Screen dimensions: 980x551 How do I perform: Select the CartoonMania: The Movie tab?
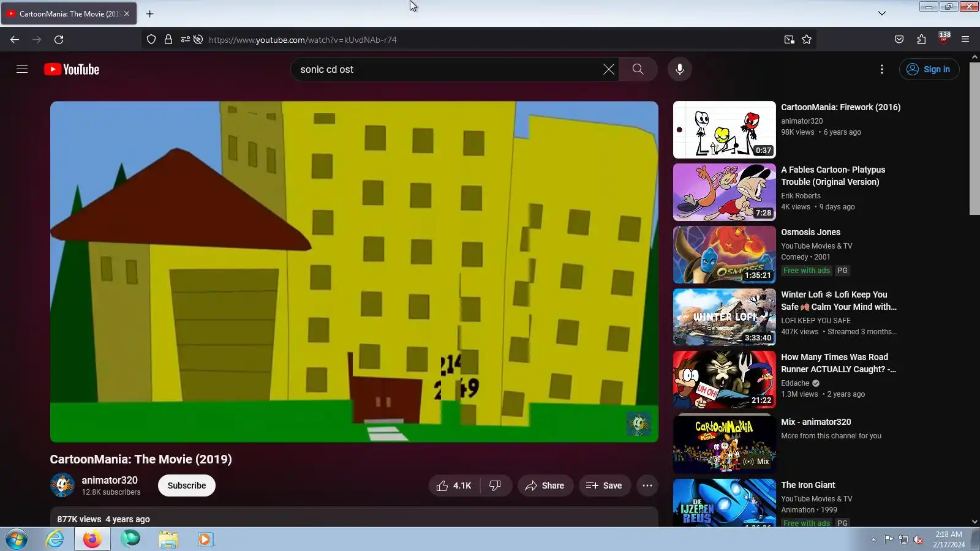(69, 13)
